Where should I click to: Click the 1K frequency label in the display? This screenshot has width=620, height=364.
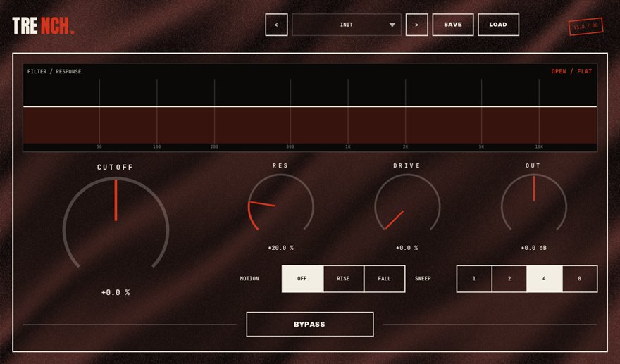348,146
